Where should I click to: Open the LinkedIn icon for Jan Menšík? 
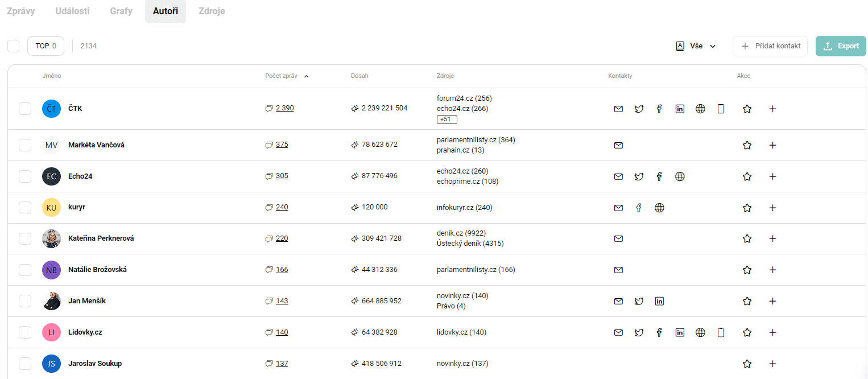click(x=659, y=301)
